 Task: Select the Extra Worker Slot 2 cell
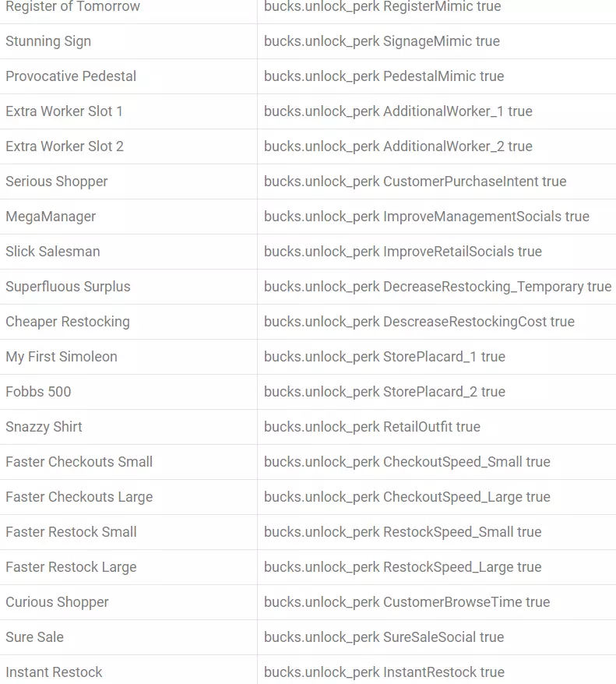pos(65,146)
